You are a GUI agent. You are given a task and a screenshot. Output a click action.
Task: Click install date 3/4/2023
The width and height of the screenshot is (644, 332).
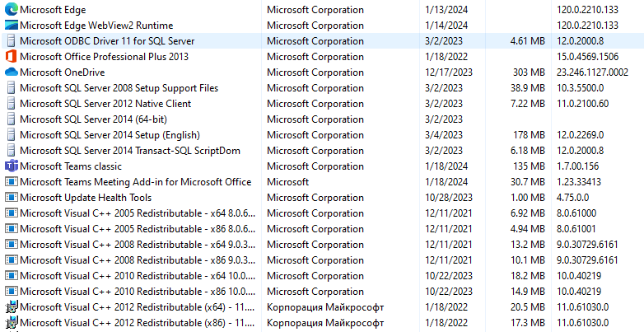coord(444,134)
